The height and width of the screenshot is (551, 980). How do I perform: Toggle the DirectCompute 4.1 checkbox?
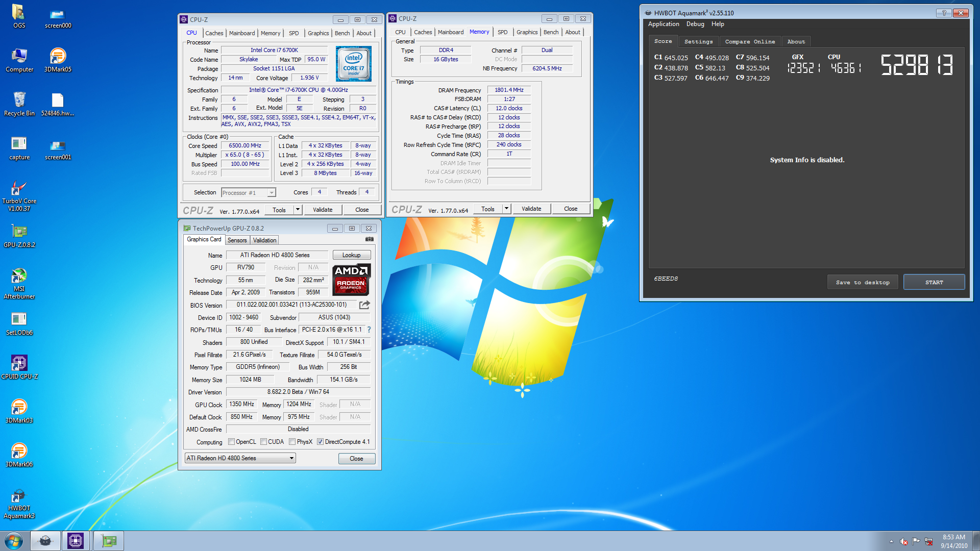[320, 442]
